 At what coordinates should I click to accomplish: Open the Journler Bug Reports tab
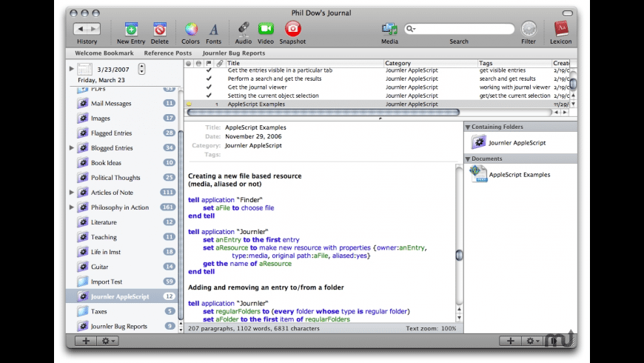[234, 53]
